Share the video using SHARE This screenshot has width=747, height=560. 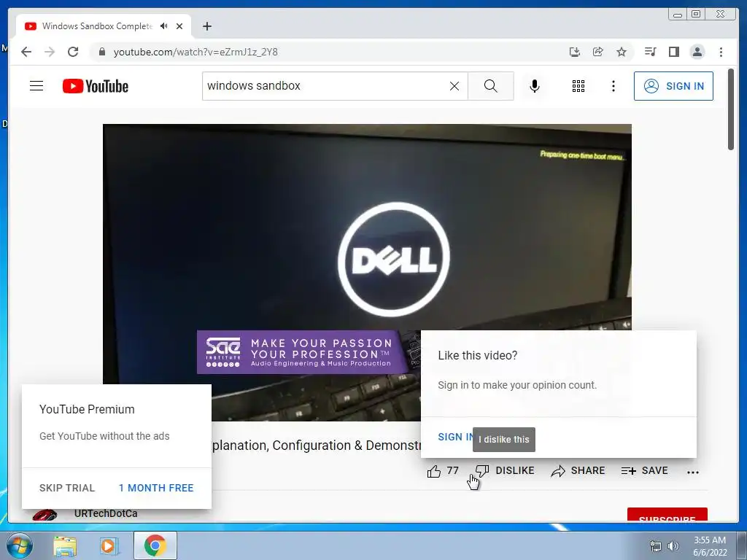[x=578, y=470]
